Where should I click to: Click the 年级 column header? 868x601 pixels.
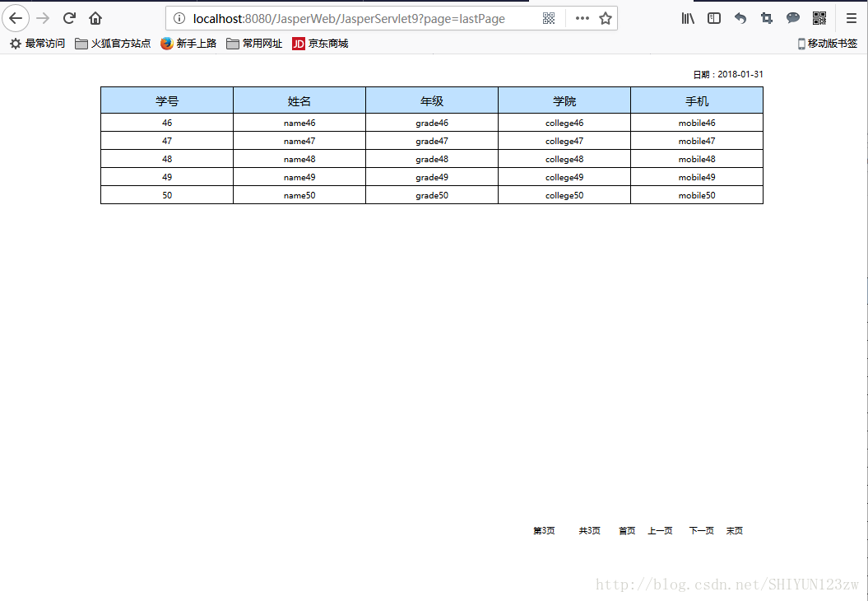pyautogui.click(x=432, y=100)
